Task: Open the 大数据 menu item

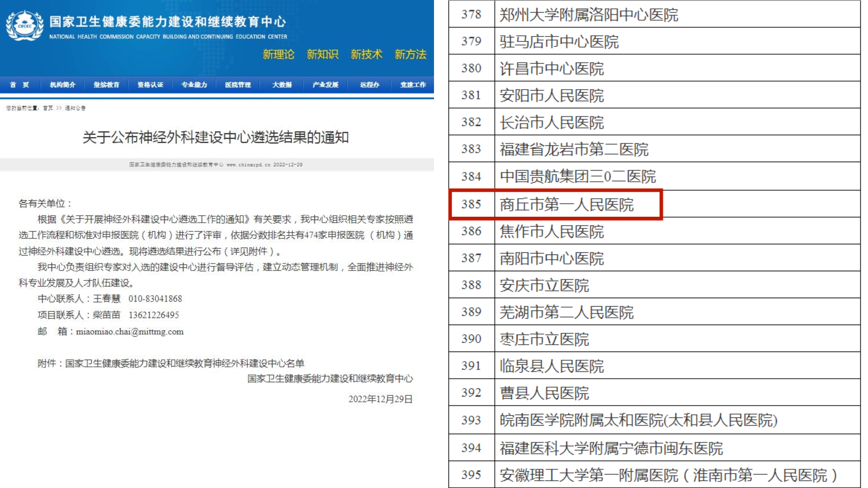Action: pos(282,85)
